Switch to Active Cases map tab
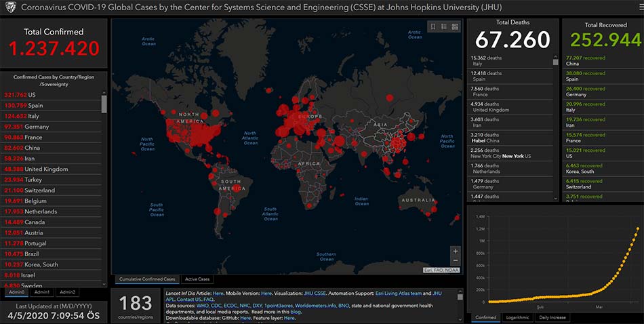 [197, 279]
